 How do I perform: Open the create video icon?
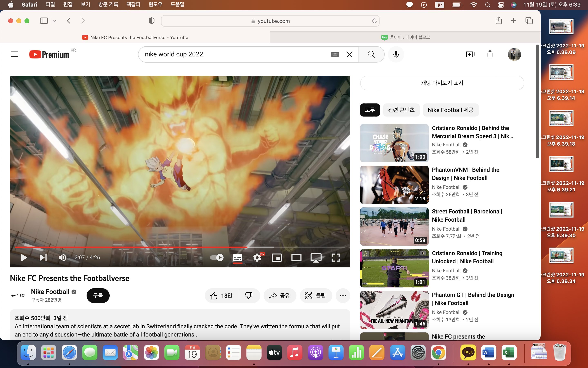coord(470,54)
